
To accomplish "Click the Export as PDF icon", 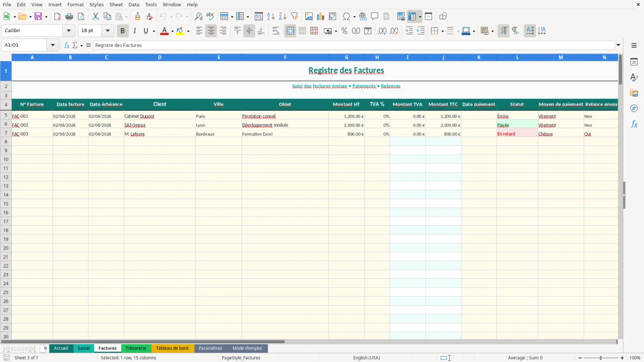I will [x=57, y=17].
